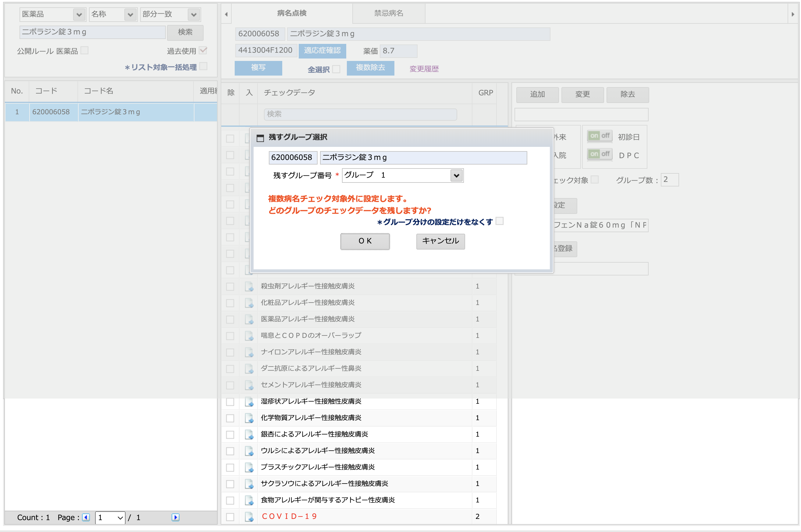This screenshot has height=532, width=801.
Task: Switch to the 禁忌病名 tab
Action: (x=389, y=13)
